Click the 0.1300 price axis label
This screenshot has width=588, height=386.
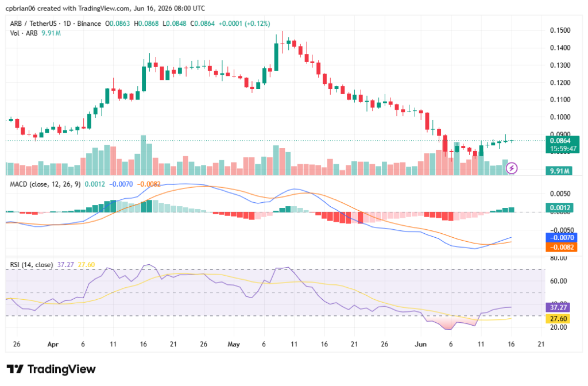[560, 65]
